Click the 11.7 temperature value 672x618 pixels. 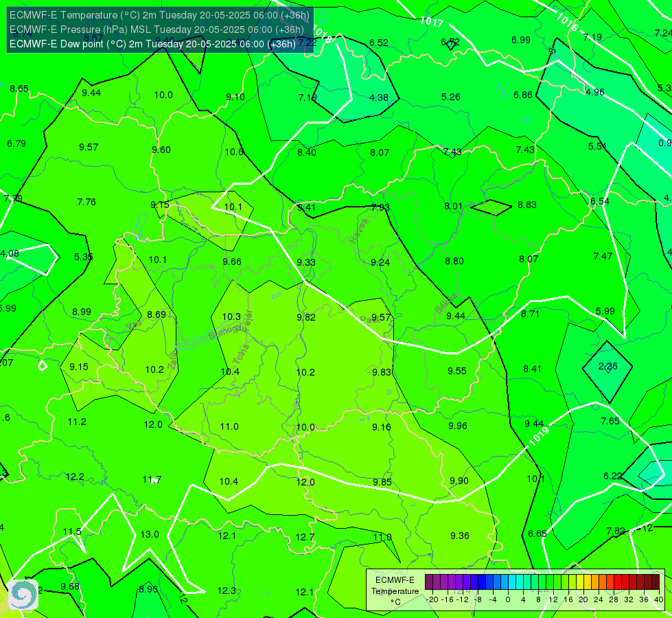tap(152, 479)
